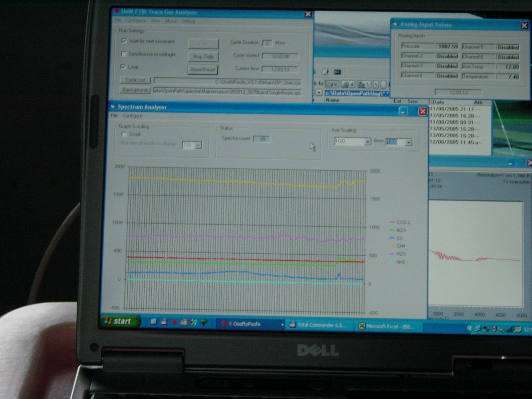
Task: Click the root backslash button in Total Commander
Action: [x=376, y=84]
